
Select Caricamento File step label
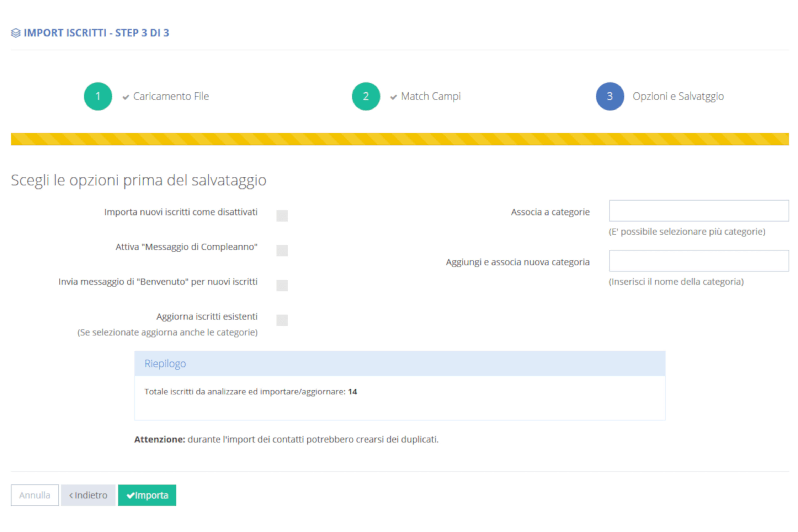171,96
